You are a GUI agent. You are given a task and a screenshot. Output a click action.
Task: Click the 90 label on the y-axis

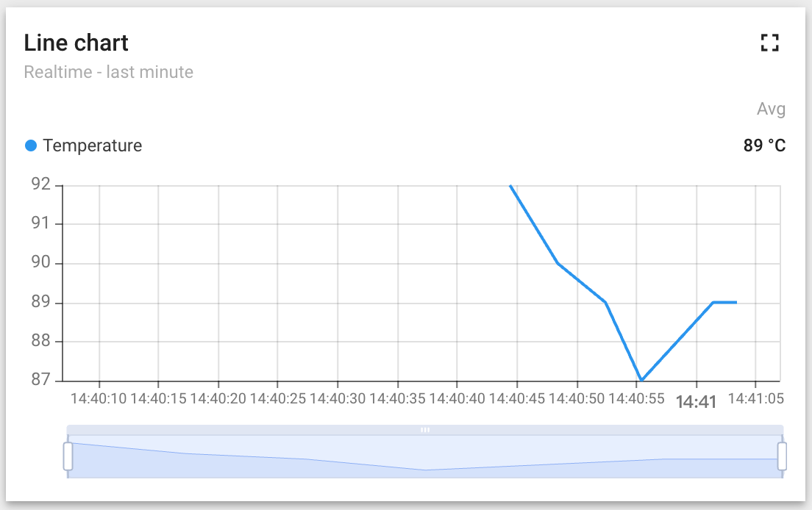(x=41, y=263)
